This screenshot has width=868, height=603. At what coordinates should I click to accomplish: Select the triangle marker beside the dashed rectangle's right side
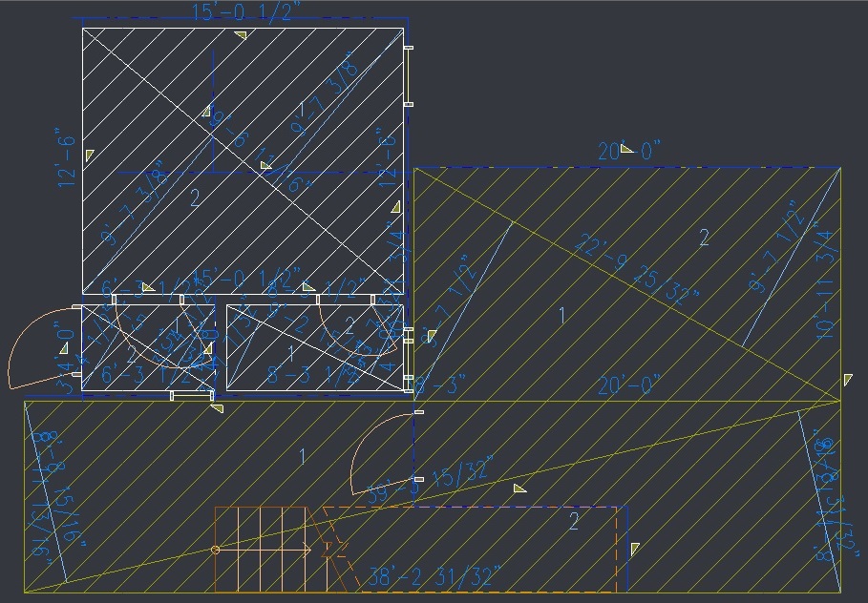click(635, 549)
